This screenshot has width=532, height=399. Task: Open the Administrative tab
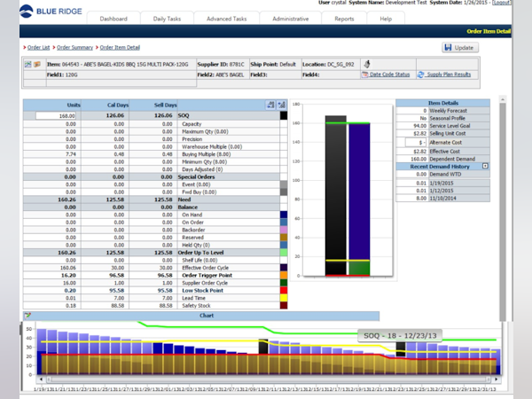pos(291,19)
